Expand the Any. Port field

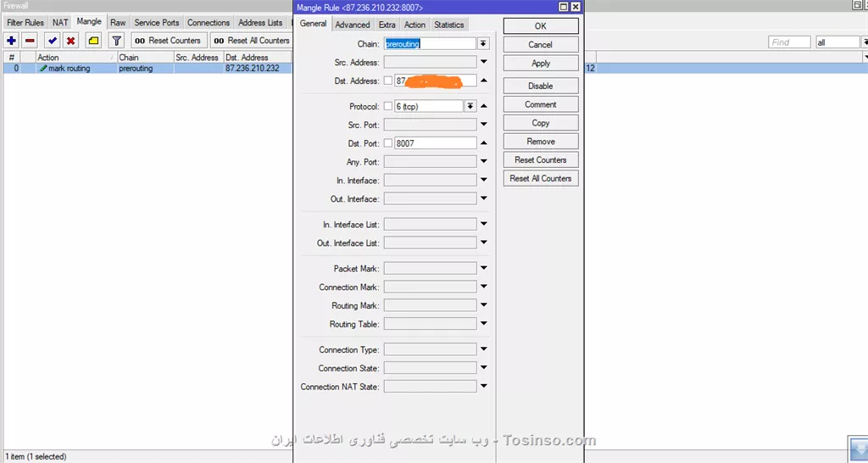[x=484, y=162]
